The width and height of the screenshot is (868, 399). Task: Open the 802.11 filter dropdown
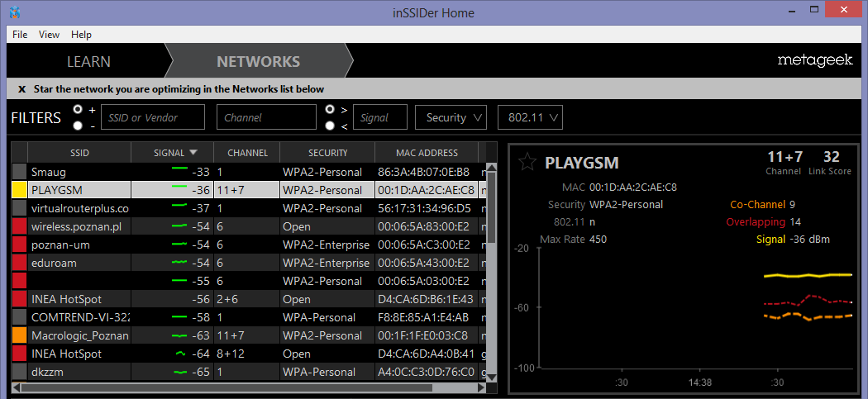[x=531, y=117]
